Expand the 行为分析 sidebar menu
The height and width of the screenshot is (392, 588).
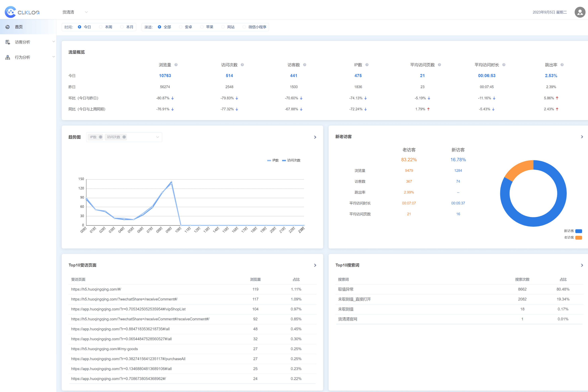coord(28,57)
